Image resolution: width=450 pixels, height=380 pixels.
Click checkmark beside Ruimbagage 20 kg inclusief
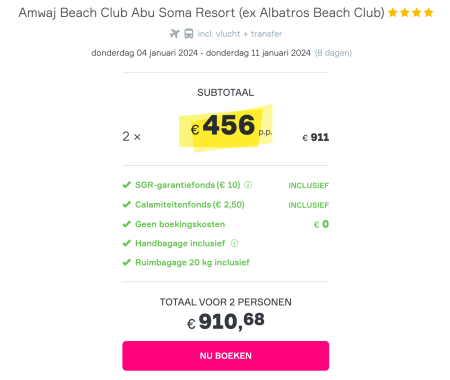pyautogui.click(x=127, y=262)
